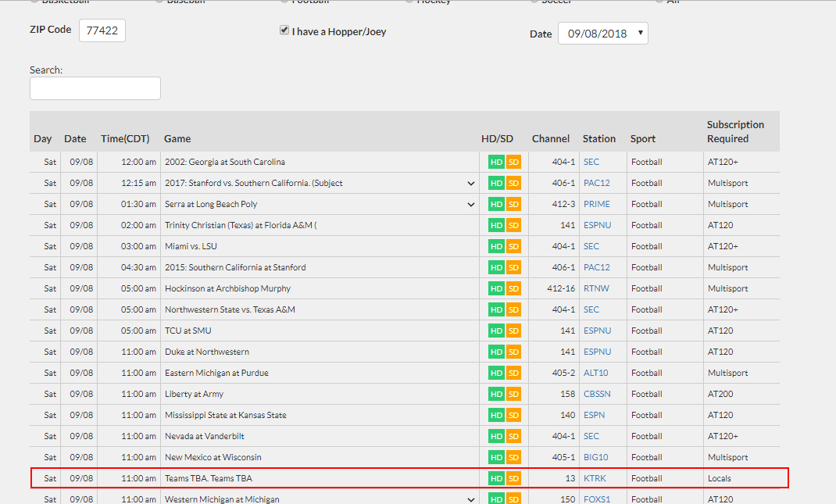Click the 'Liberty at Army' game title
The height and width of the screenshot is (504, 836).
194,394
